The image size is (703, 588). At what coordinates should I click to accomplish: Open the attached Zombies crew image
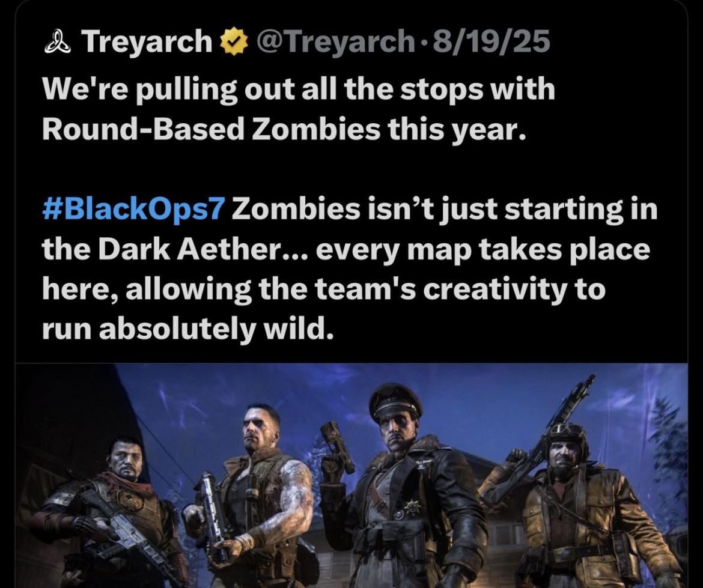(351, 475)
